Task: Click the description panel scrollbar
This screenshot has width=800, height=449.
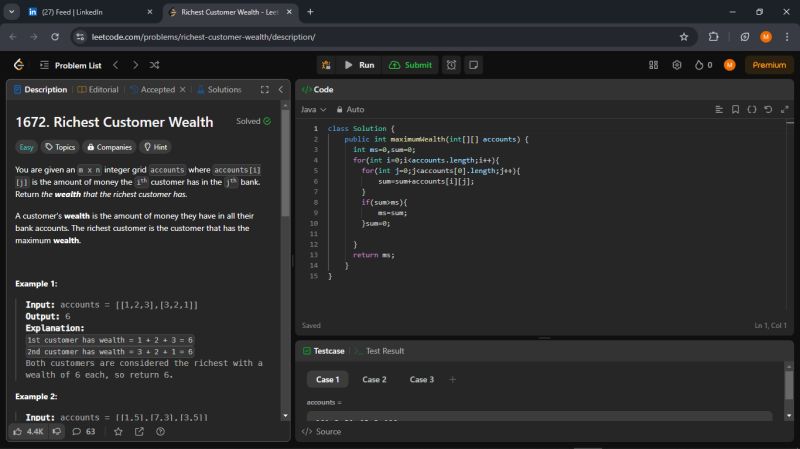Action: (285, 163)
